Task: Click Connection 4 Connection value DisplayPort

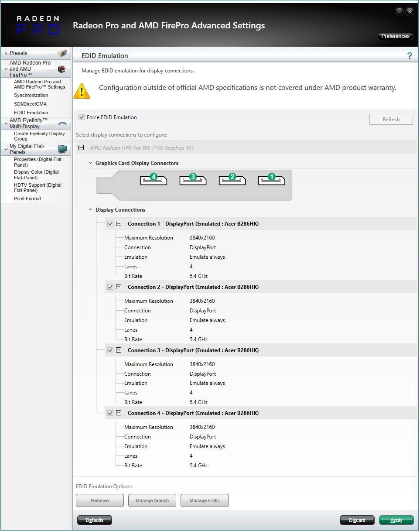Action: (x=203, y=437)
